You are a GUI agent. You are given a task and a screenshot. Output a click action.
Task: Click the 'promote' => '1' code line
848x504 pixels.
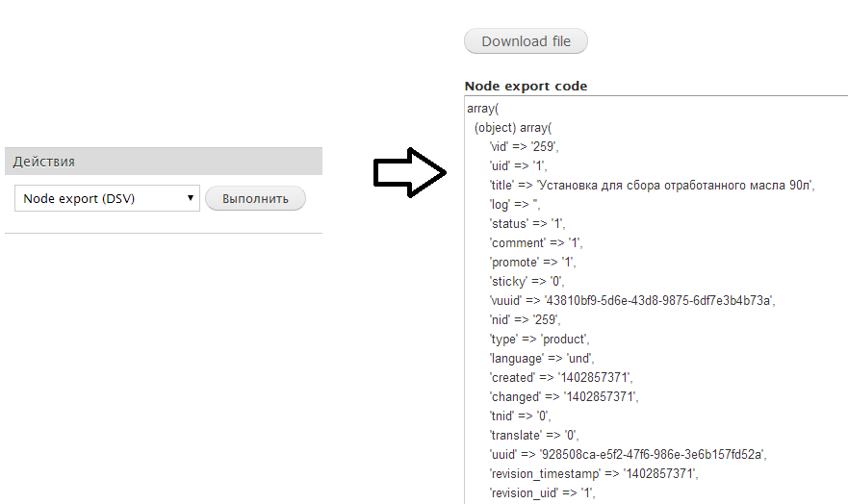tap(532, 263)
